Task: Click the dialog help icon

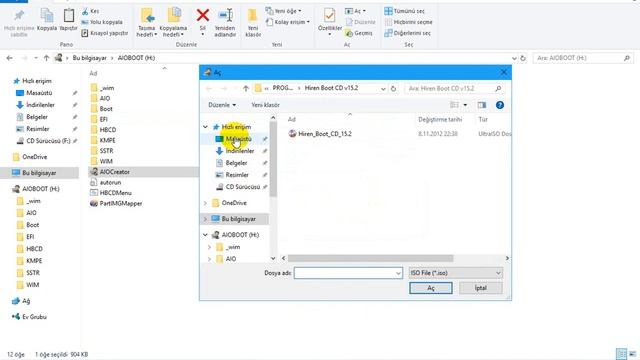Action: click(500, 105)
